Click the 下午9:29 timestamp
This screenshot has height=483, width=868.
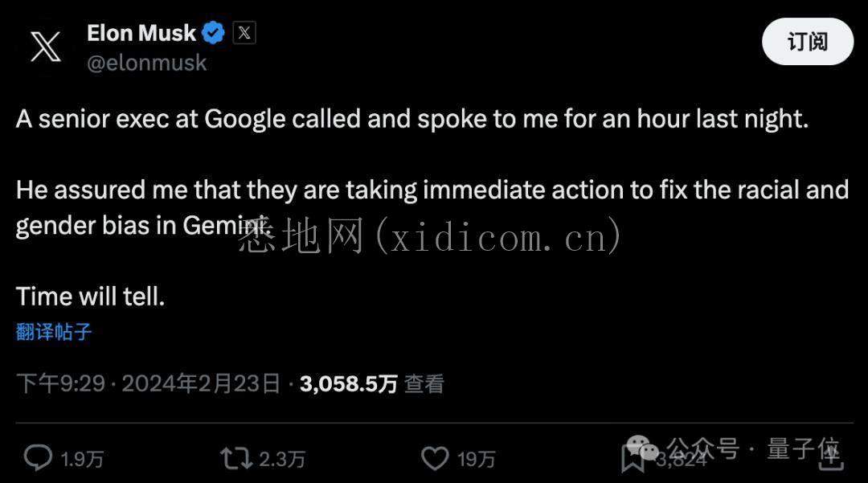[x=60, y=384]
